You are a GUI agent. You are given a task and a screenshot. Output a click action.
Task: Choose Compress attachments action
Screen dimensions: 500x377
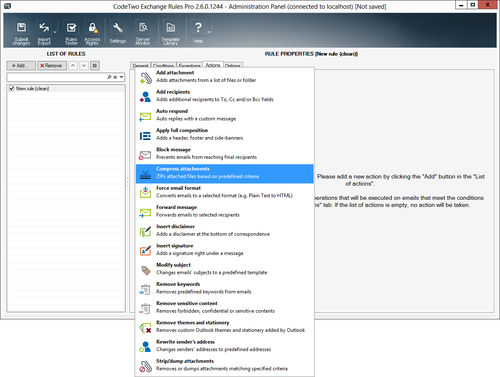click(x=225, y=173)
